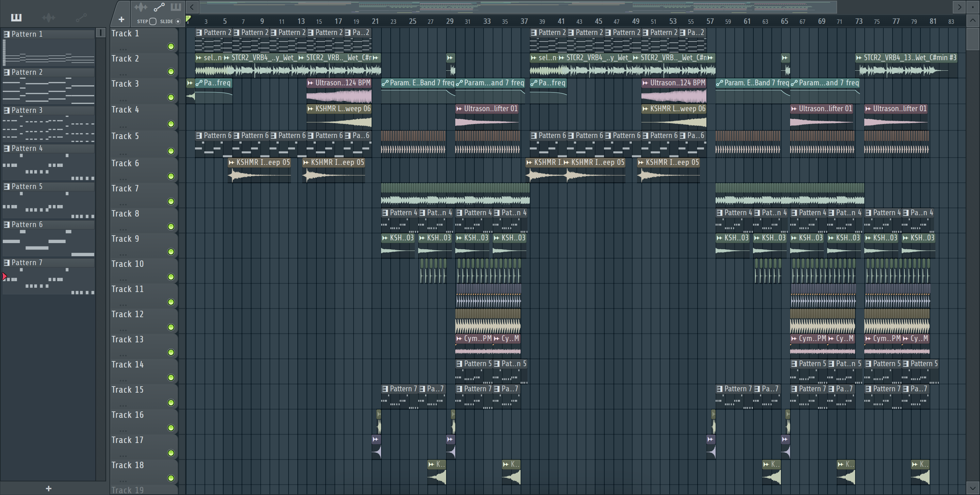Click the Pattern 7 piano-roll icon in picker
Viewport: 980px width, 495px height.
point(6,262)
